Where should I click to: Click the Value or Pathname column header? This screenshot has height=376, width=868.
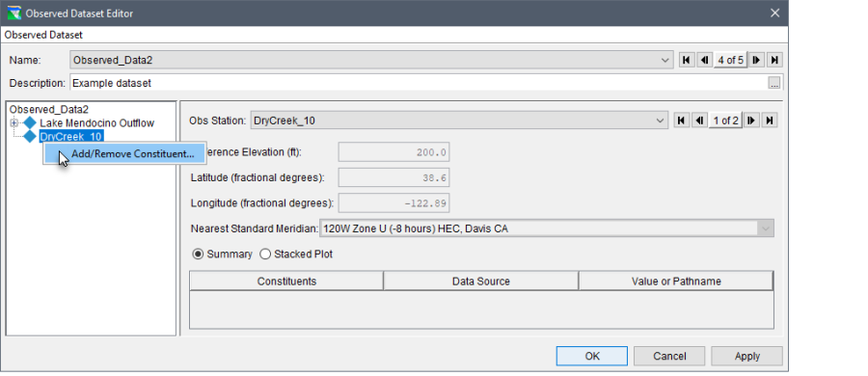point(676,282)
